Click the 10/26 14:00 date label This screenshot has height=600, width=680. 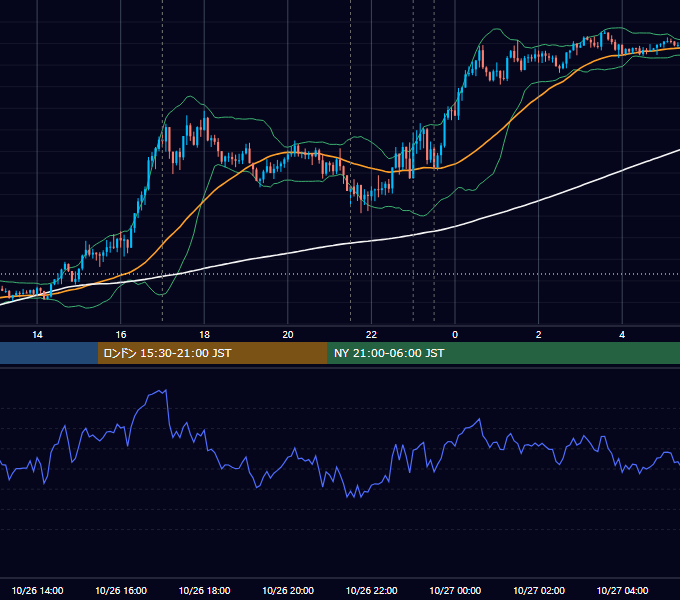(37, 590)
